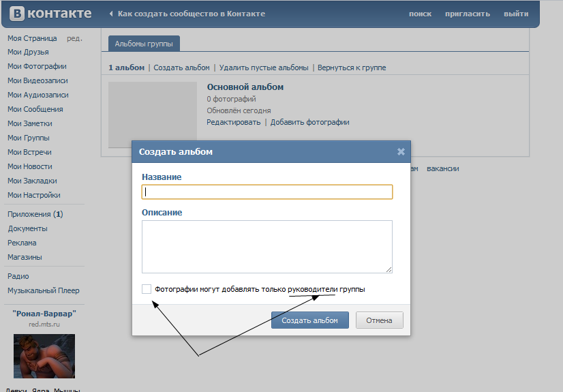Go to Мои Сообщения

tap(35, 110)
